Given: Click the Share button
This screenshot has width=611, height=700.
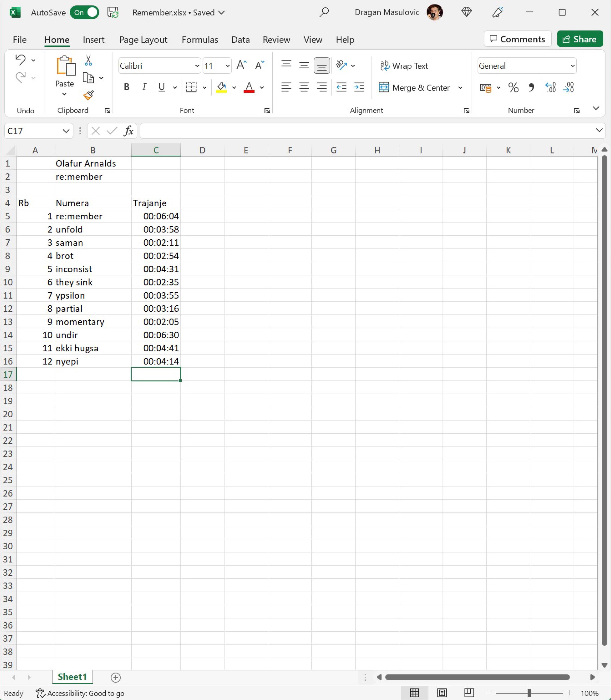Looking at the screenshot, I should [x=580, y=39].
